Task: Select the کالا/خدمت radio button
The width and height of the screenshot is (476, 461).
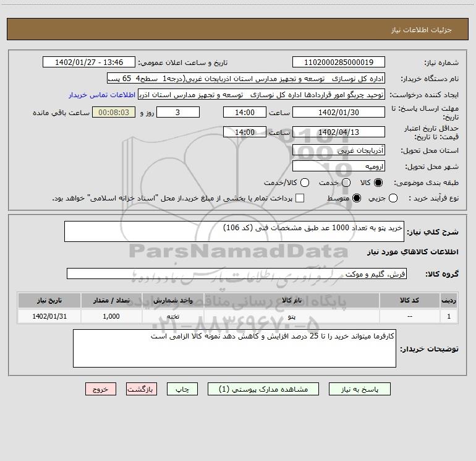Action: (x=305, y=183)
